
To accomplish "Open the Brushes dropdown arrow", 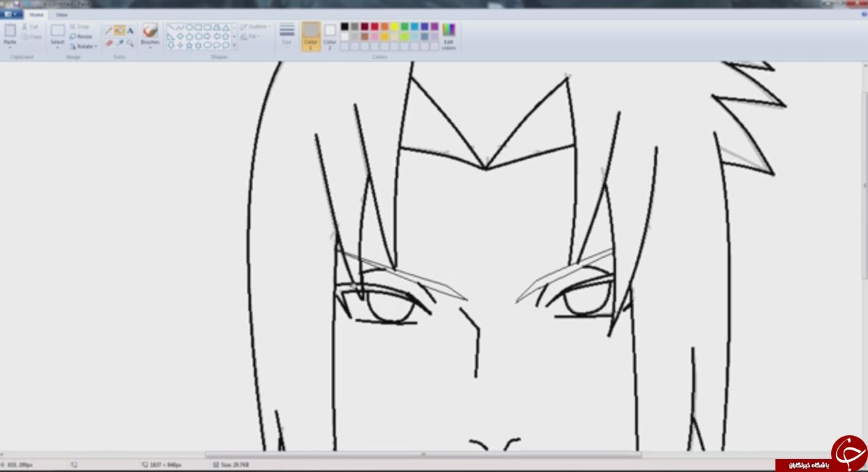I will click(x=150, y=48).
